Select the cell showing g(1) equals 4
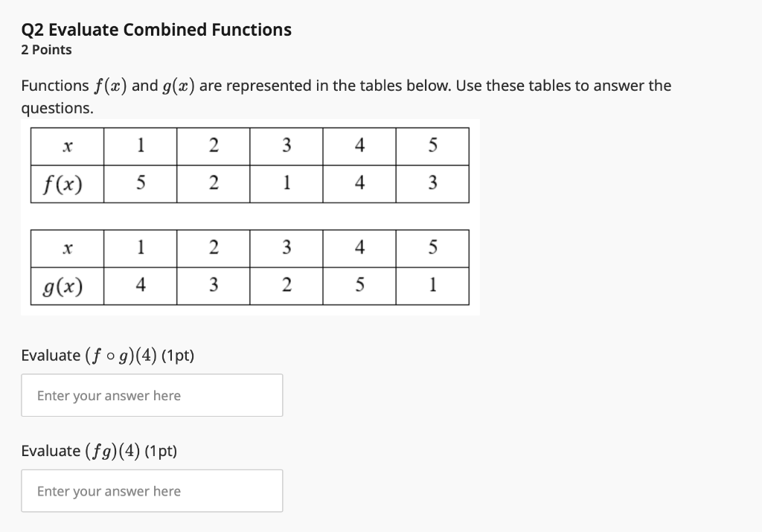Screen dimensions: 762x532 (x=139, y=286)
